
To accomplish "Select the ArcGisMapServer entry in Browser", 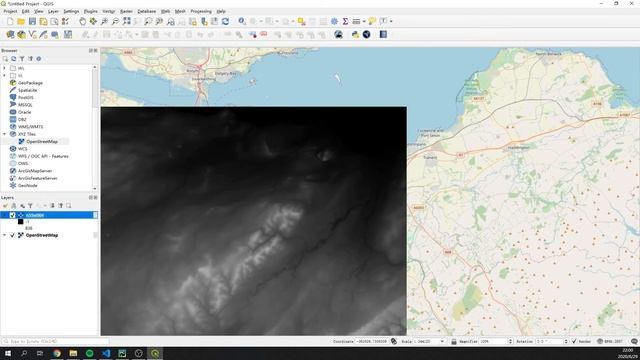I will tap(35, 171).
